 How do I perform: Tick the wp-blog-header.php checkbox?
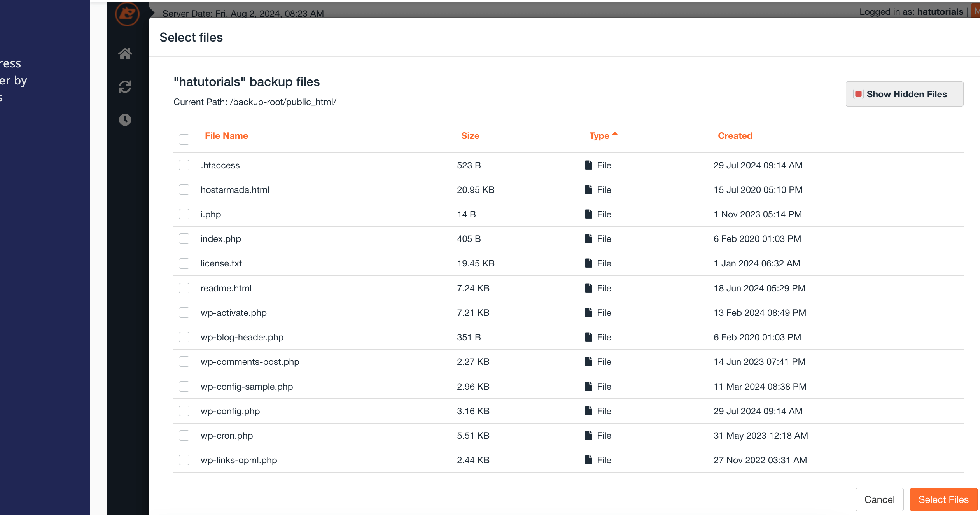(184, 337)
